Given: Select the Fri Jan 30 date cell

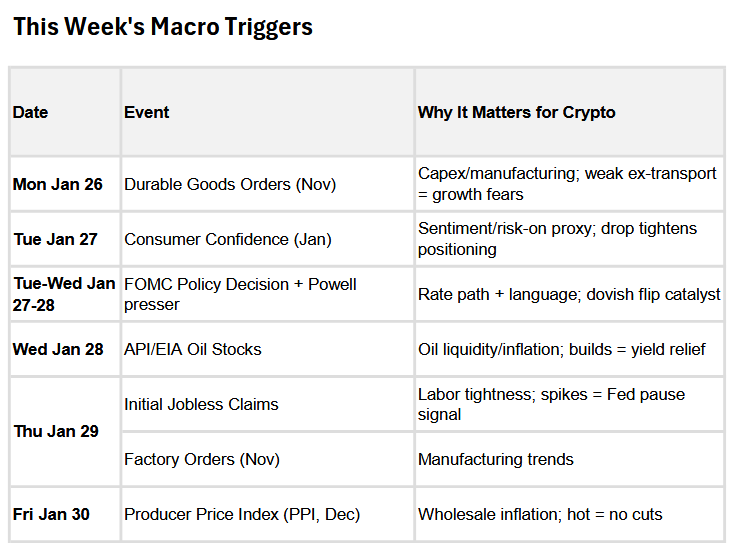Looking at the screenshot, I should point(51,514).
